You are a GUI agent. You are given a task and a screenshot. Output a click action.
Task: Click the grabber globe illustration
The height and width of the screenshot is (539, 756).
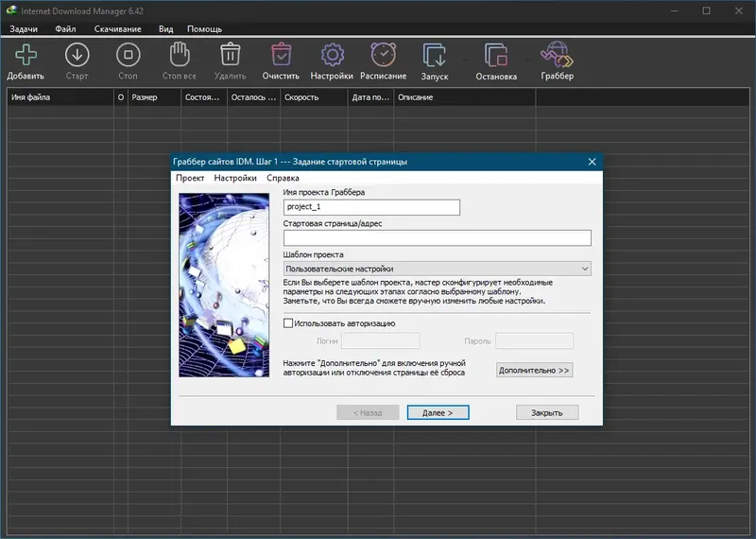click(224, 285)
